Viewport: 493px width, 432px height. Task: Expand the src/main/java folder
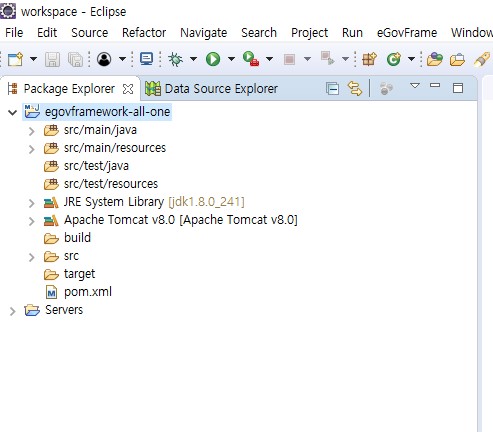32,131
